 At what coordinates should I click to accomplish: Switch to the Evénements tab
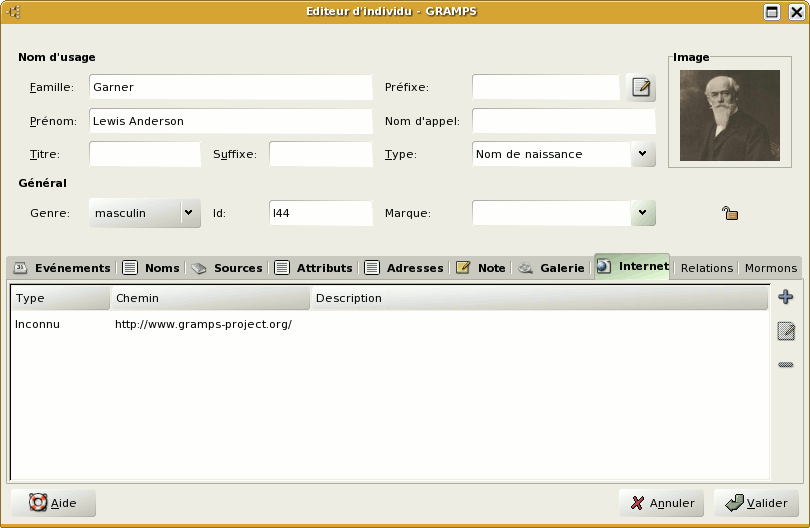coord(62,268)
